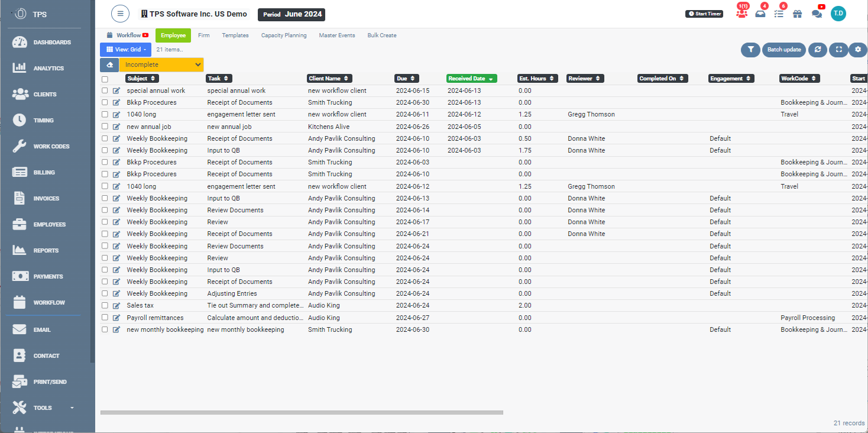Screen dimensions: 868x433
Task: Open the Incomplete status dropdown
Action: coord(161,64)
